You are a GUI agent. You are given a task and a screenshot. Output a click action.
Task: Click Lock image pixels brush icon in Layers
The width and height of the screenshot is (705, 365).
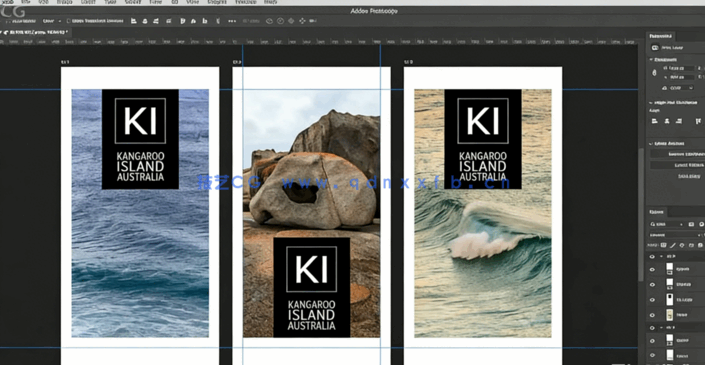point(673,245)
